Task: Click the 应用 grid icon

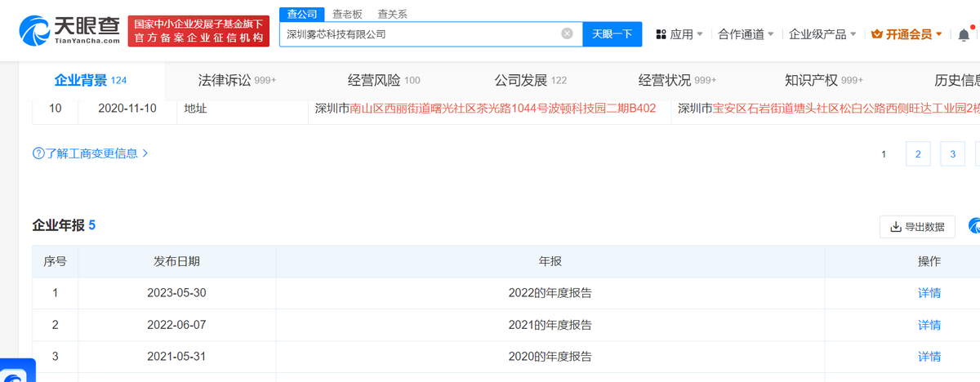Action: pyautogui.click(x=661, y=34)
